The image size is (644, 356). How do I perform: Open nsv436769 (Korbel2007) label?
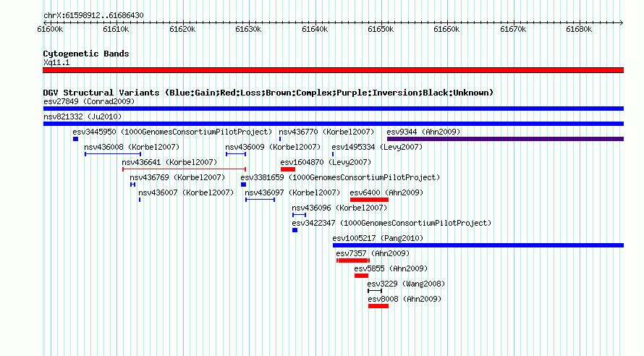coord(177,177)
